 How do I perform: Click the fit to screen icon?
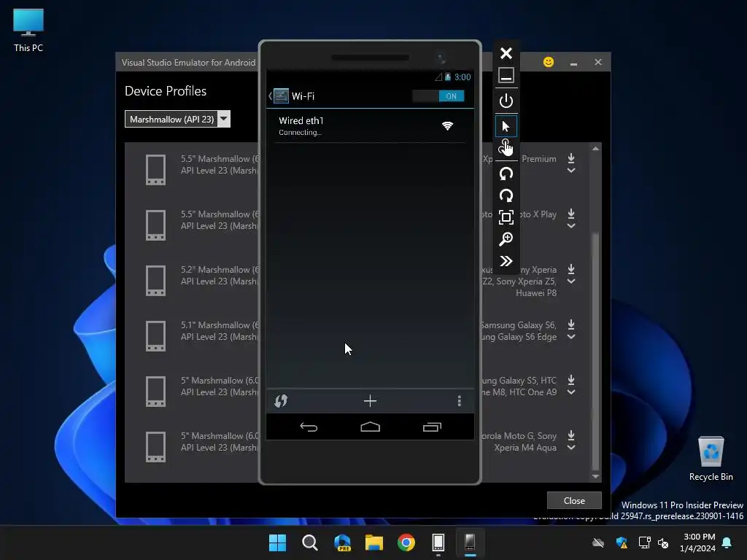pyautogui.click(x=506, y=217)
